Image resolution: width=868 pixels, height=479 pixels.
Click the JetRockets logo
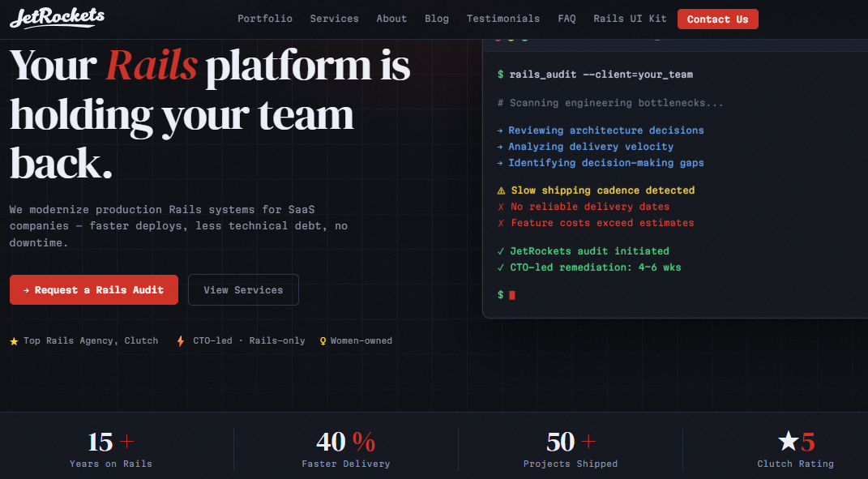57,19
